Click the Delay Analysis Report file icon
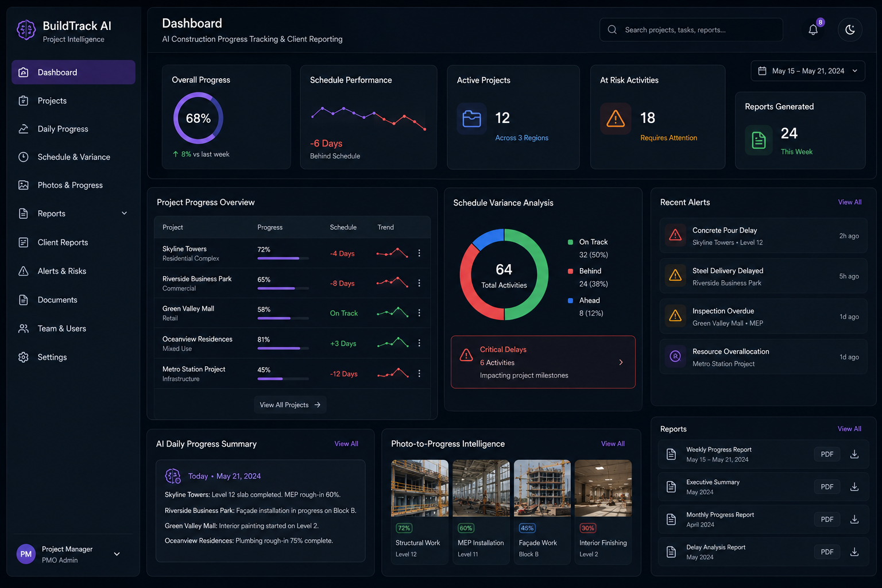Screen dimensions: 882x588 (671, 552)
